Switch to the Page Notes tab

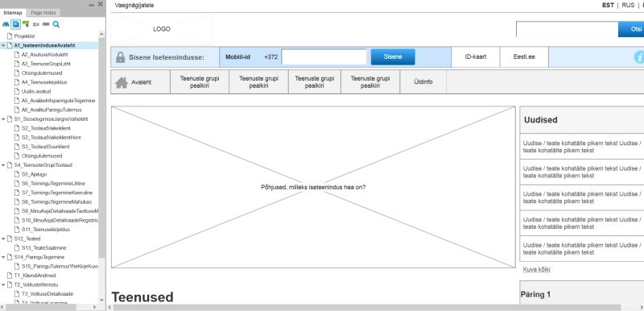click(43, 13)
